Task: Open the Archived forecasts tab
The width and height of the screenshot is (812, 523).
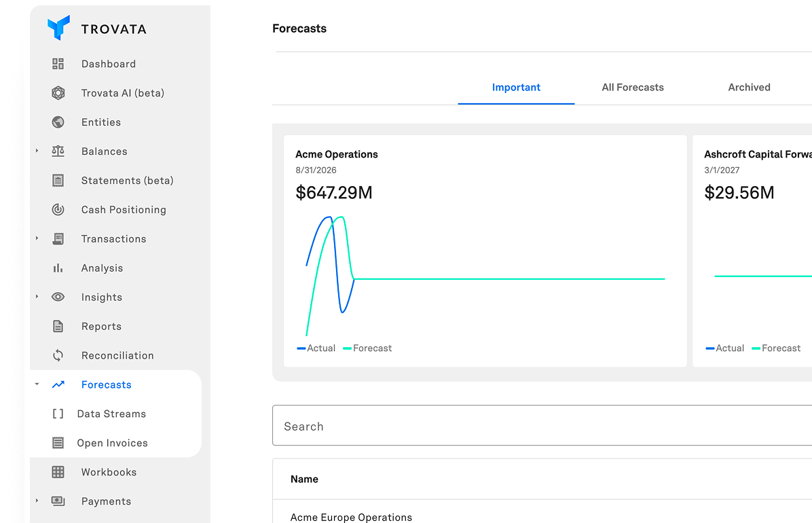Action: point(749,87)
